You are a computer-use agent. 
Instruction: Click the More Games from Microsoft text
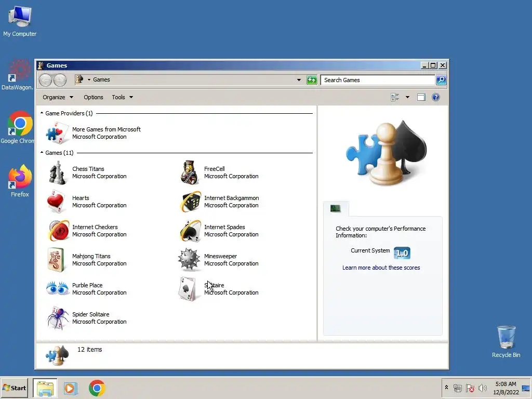pos(106,129)
